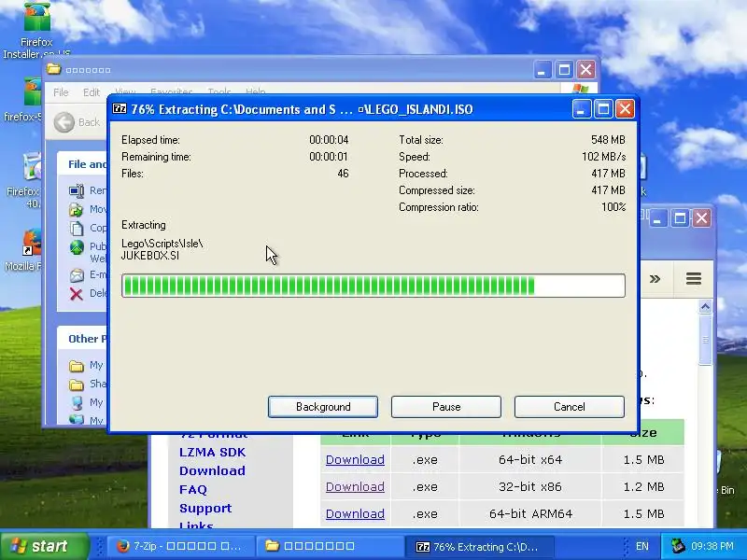
Task: Click the 548 MB total size value
Action: (608, 140)
